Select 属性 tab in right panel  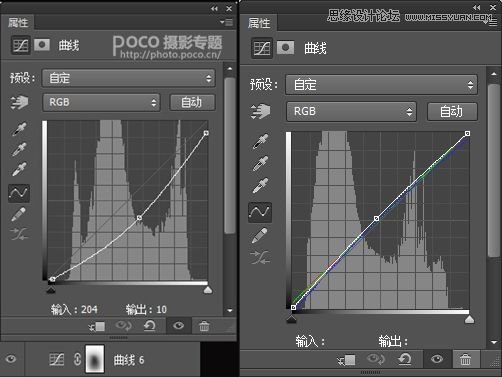pos(259,23)
